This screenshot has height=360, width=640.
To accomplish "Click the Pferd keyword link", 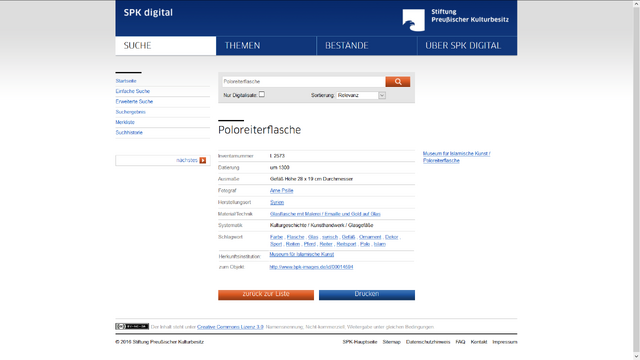I will tap(310, 244).
